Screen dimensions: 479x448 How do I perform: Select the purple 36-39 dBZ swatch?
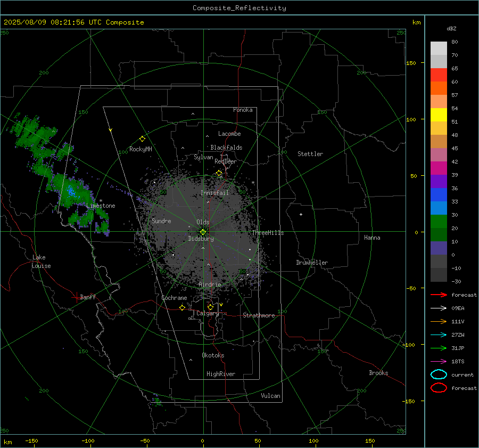[439, 181]
